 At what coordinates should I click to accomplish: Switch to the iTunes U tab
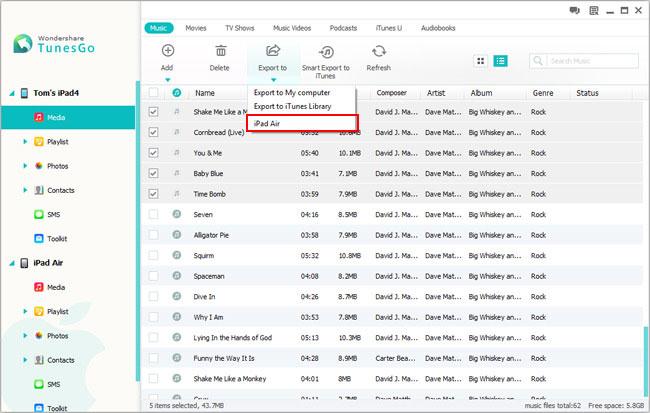(388, 28)
